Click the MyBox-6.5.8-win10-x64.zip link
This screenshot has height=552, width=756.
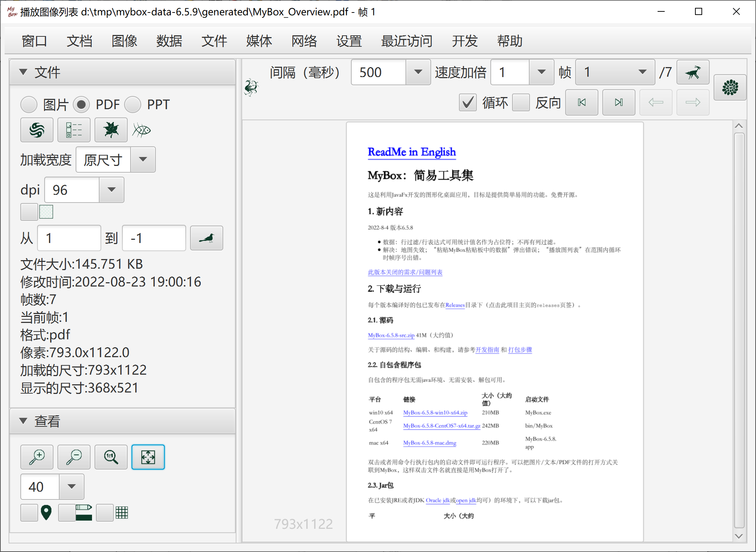click(435, 412)
